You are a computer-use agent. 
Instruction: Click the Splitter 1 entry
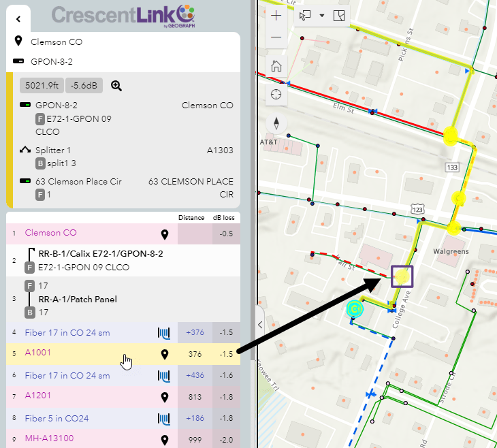pos(53,150)
